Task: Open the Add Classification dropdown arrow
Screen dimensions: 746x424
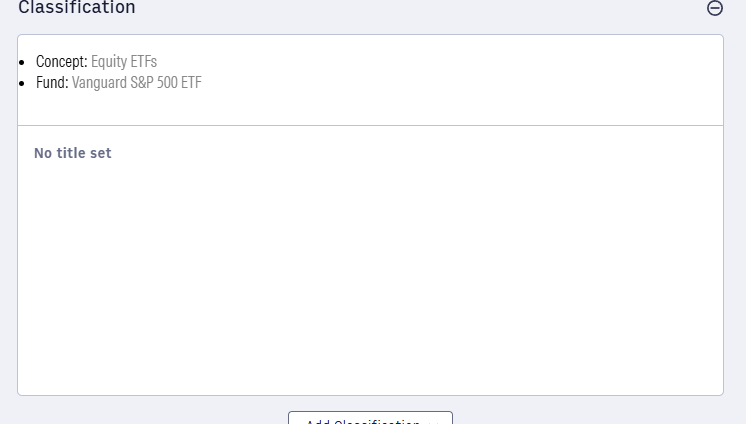Action: (x=434, y=420)
